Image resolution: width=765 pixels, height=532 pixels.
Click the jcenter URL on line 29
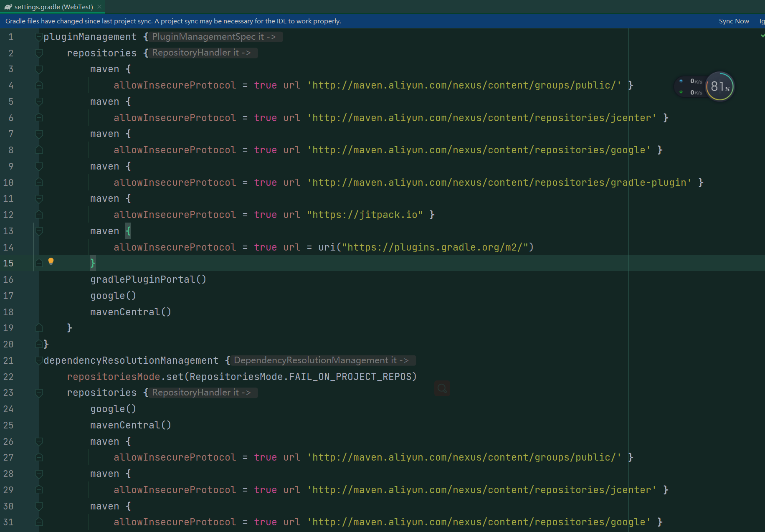coord(481,490)
